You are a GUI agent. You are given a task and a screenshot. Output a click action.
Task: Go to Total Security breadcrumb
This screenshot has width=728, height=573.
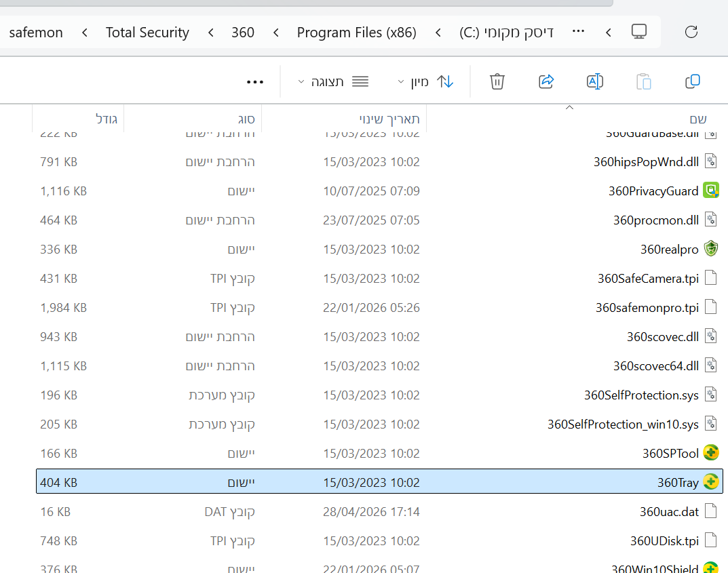(x=147, y=33)
